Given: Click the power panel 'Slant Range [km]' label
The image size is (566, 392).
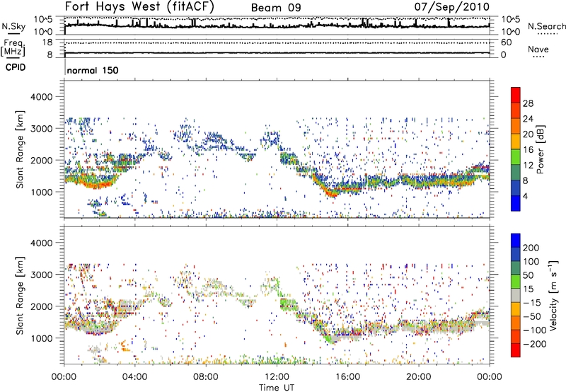Looking at the screenshot, I should 20,149.
